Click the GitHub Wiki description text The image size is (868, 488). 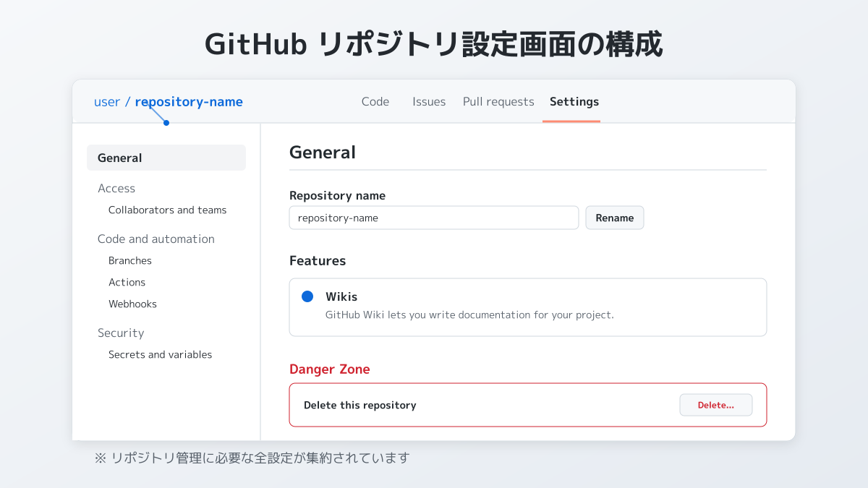pos(469,314)
